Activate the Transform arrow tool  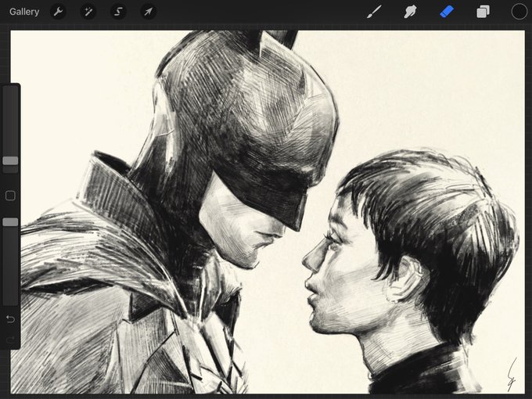(149, 12)
